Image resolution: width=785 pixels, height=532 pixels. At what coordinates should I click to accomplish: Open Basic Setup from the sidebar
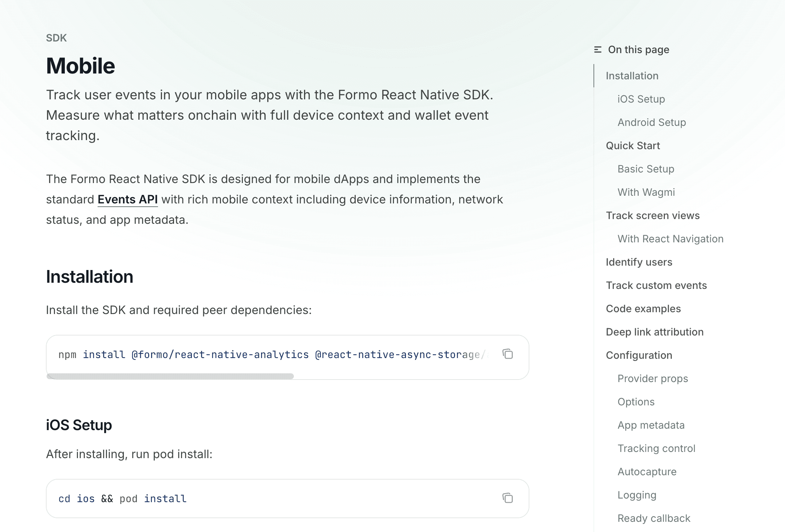(x=646, y=169)
